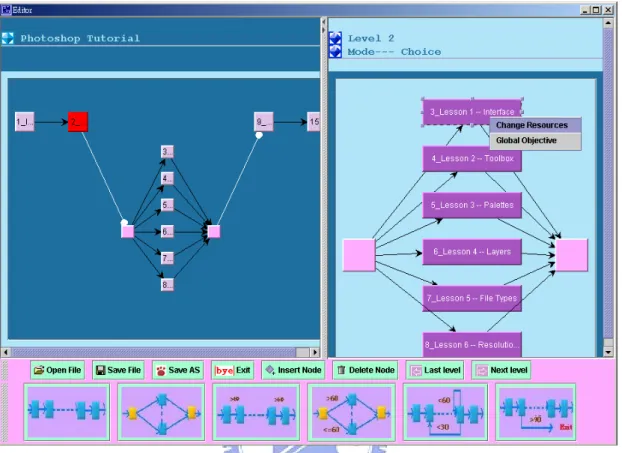Select node 15 in left graph
The height and width of the screenshot is (453, 622).
pyautogui.click(x=314, y=122)
